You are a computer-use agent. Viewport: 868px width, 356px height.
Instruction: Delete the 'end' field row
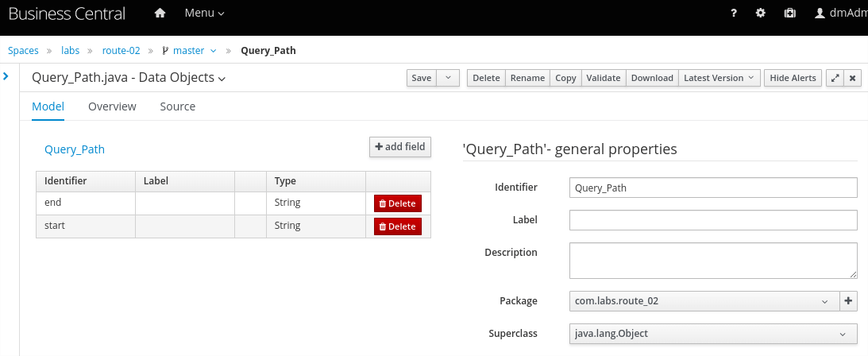click(398, 203)
